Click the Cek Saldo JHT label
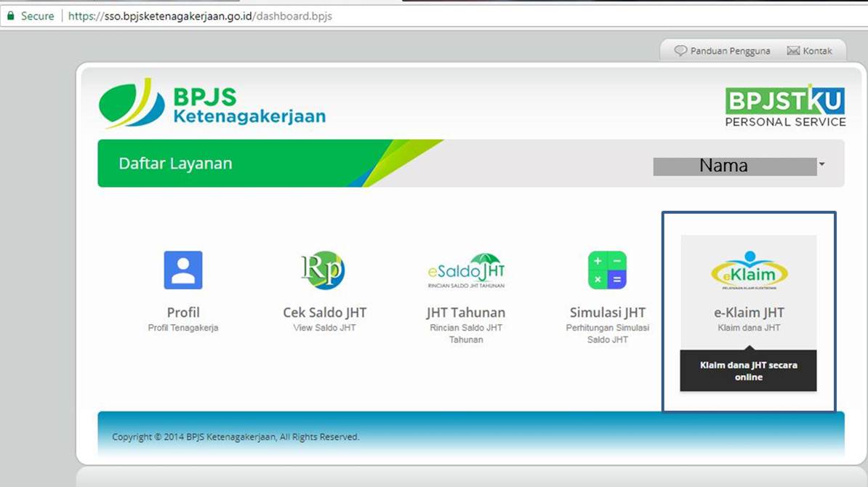Image resolution: width=868 pixels, height=487 pixels. [324, 313]
